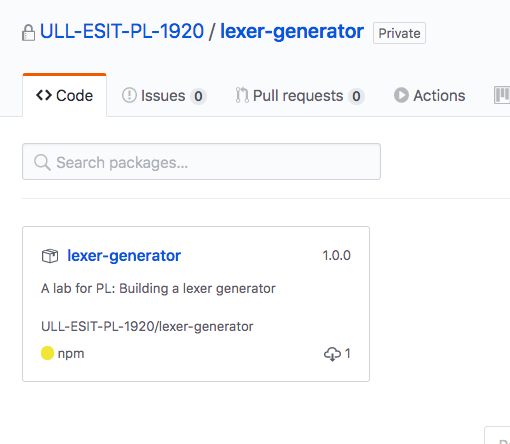Click the private repository lock icon
The image size is (510, 444).
(28, 33)
